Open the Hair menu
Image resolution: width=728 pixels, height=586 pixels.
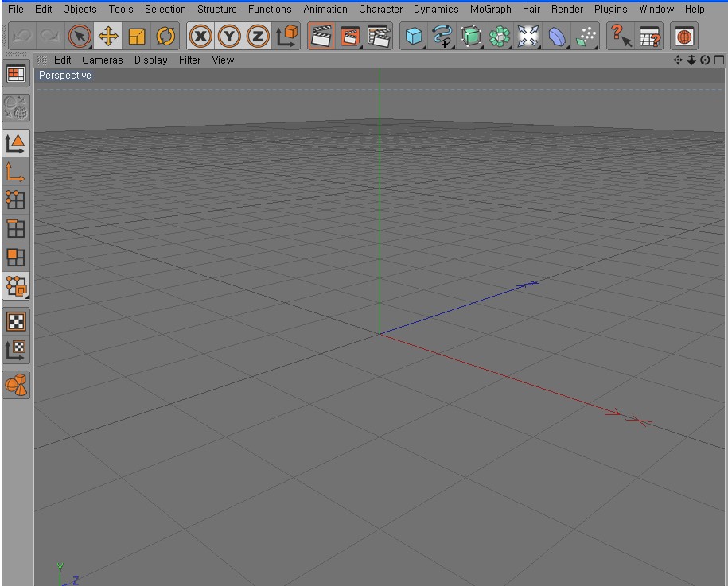pos(531,9)
